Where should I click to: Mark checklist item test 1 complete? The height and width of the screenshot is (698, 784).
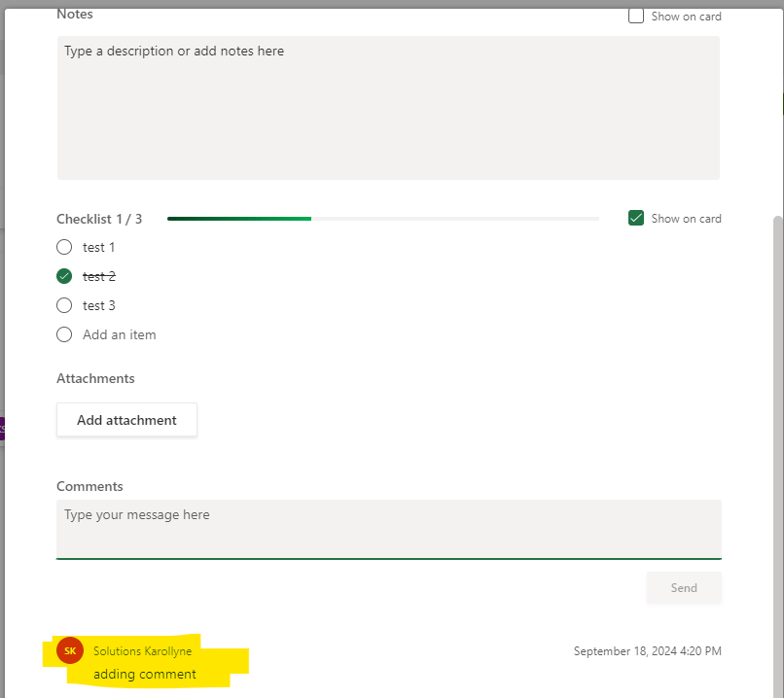point(64,247)
